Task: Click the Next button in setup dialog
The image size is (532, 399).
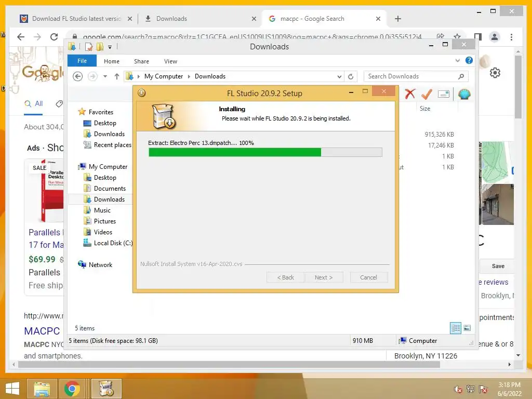Action: 324,277
